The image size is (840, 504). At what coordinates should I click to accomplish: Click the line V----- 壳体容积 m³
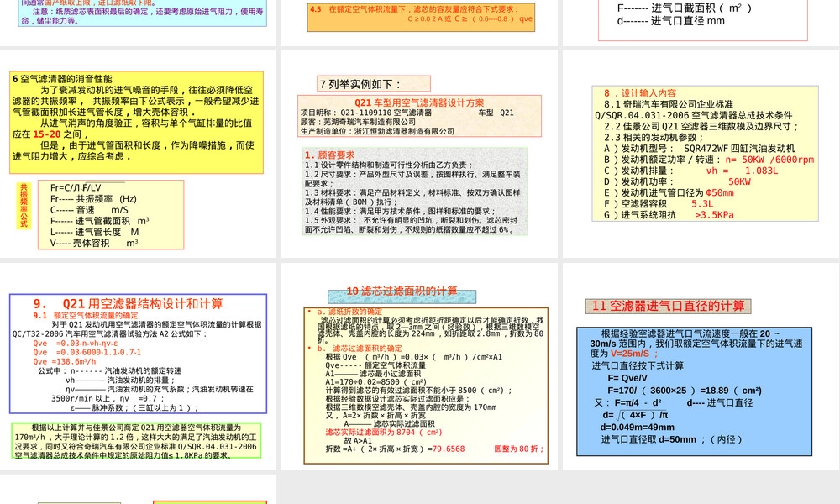(x=94, y=243)
